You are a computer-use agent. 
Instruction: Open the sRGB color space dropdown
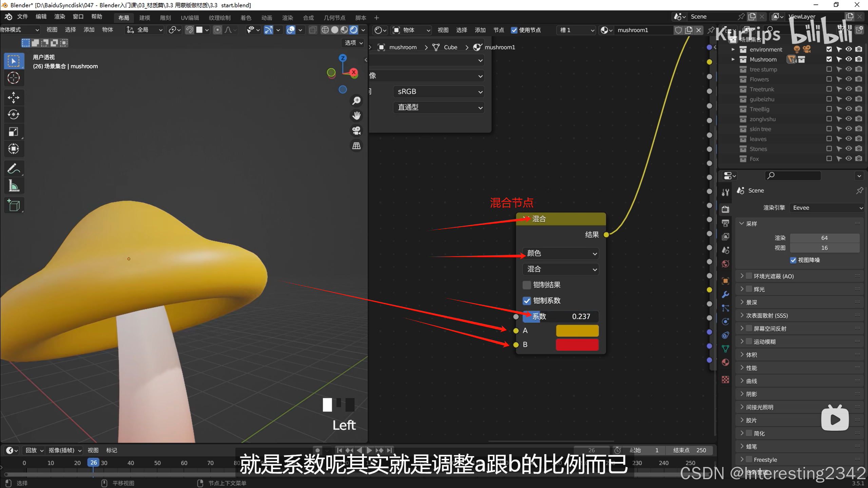coord(438,91)
